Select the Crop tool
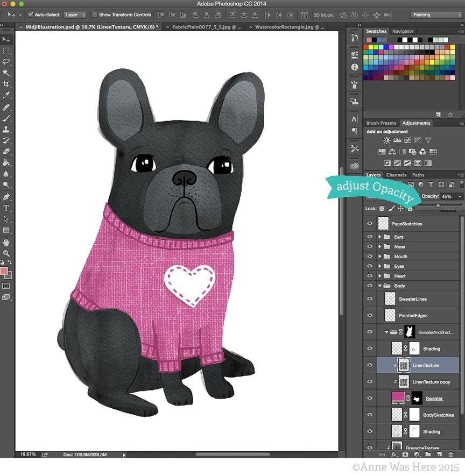 [6, 84]
